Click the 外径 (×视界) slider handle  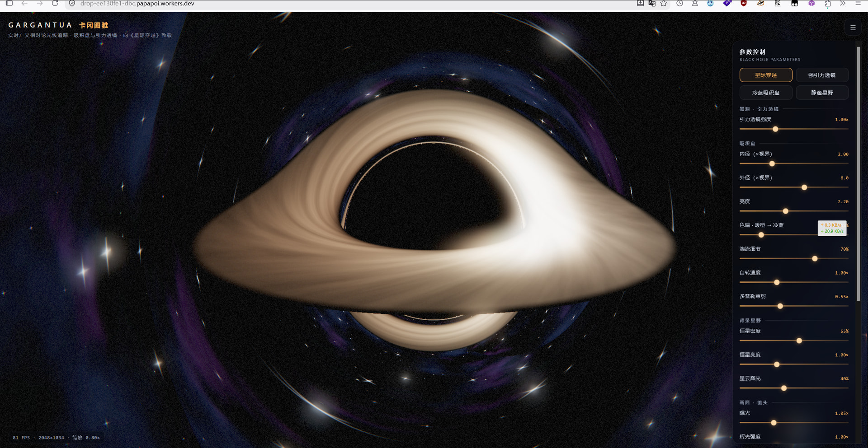click(804, 187)
